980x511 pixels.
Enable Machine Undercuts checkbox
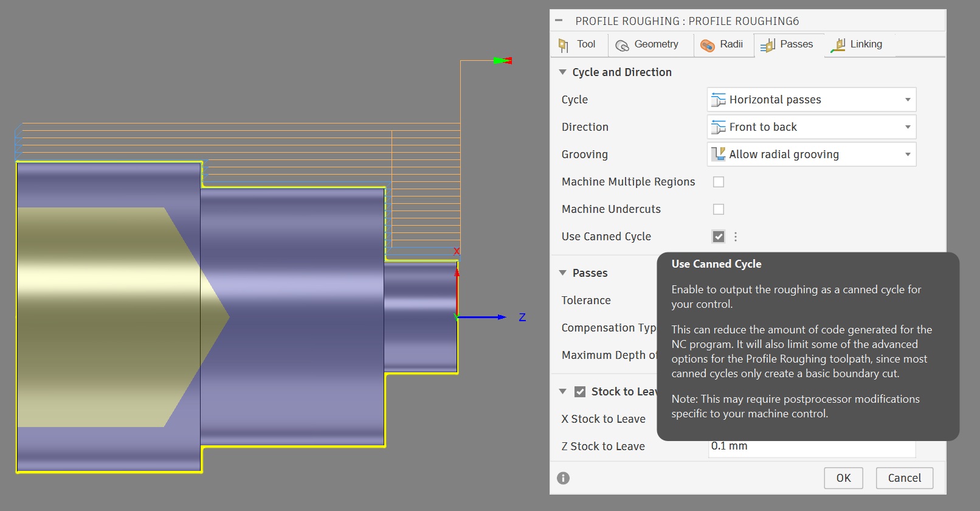point(719,209)
